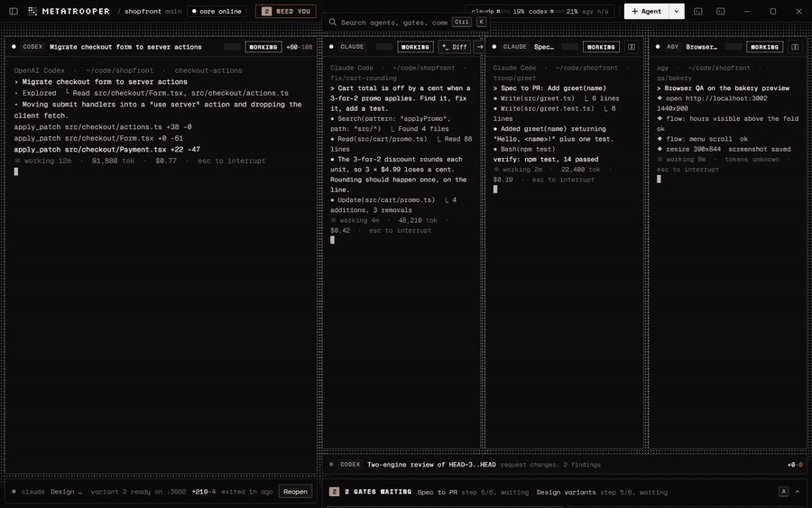The width and height of the screenshot is (812, 508).
Task: Click the AGY engine badge
Action: pyautogui.click(x=673, y=47)
